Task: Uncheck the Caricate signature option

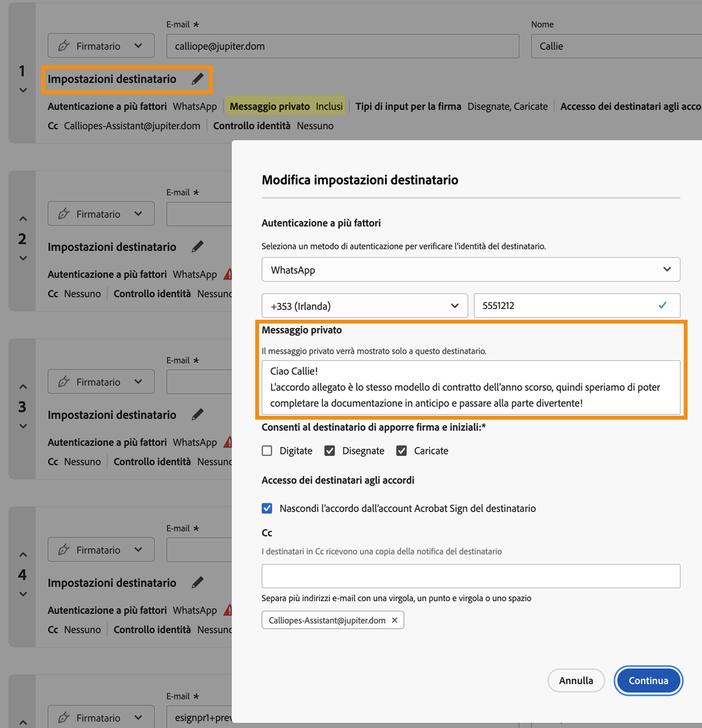Action: [x=402, y=451]
